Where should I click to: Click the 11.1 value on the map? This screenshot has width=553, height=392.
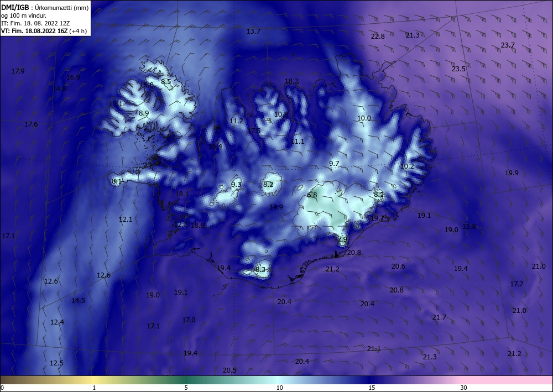click(298, 142)
